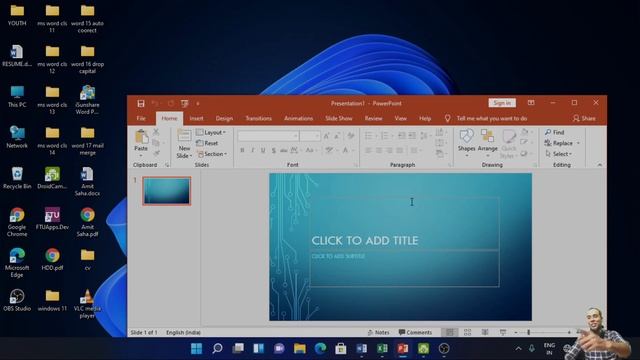Toggle Numbering list button
640x360 pixels.
(384, 136)
